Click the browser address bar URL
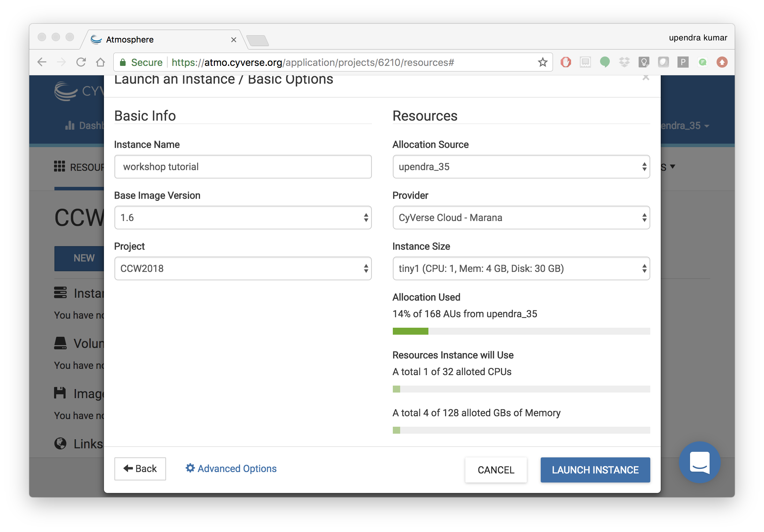This screenshot has height=532, width=764. click(313, 62)
